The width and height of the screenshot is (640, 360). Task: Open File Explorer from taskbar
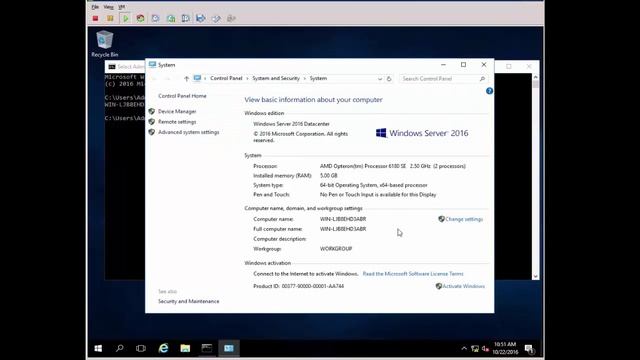point(185,349)
